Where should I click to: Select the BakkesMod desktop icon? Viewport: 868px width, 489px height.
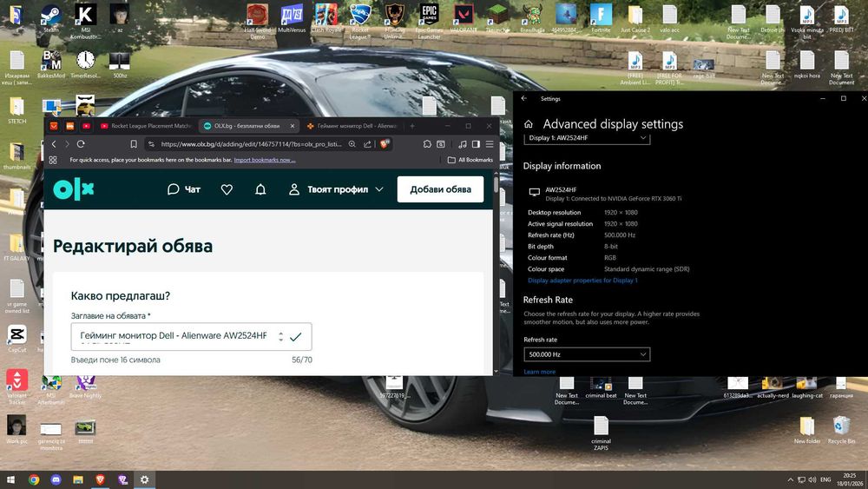pyautogui.click(x=51, y=63)
